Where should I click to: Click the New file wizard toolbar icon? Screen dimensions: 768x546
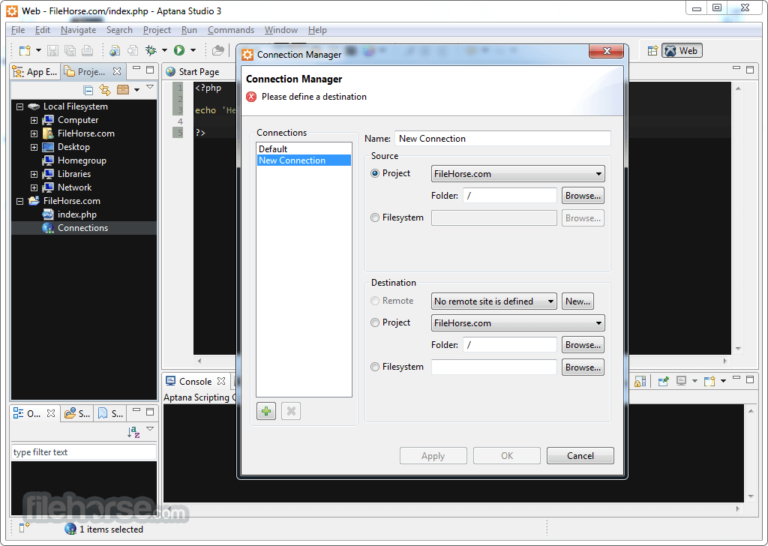25,50
